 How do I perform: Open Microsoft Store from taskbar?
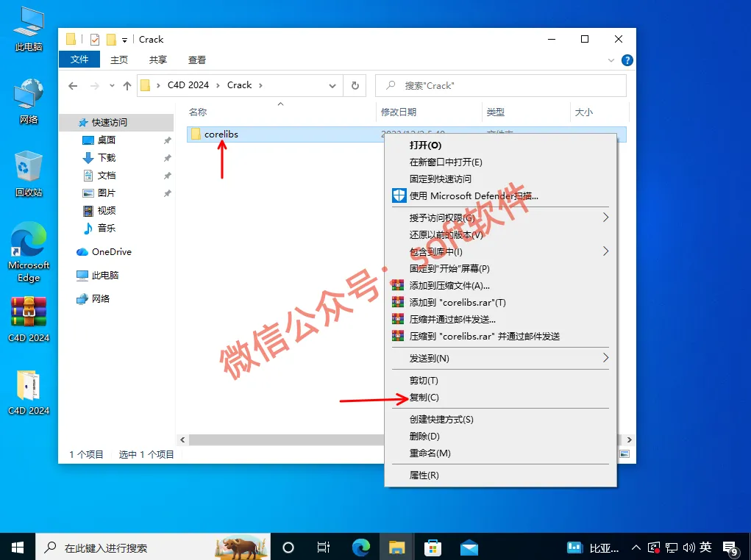[x=433, y=547]
